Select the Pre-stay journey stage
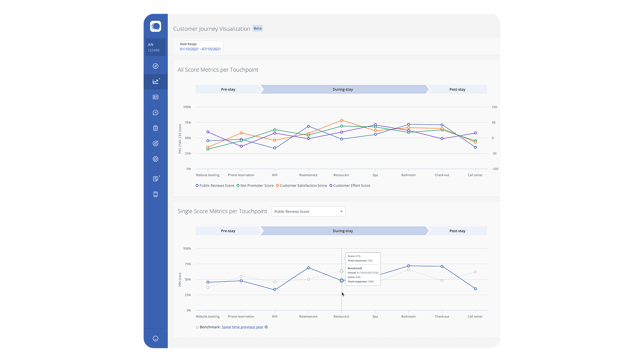This screenshot has height=362, width=644. (x=228, y=89)
